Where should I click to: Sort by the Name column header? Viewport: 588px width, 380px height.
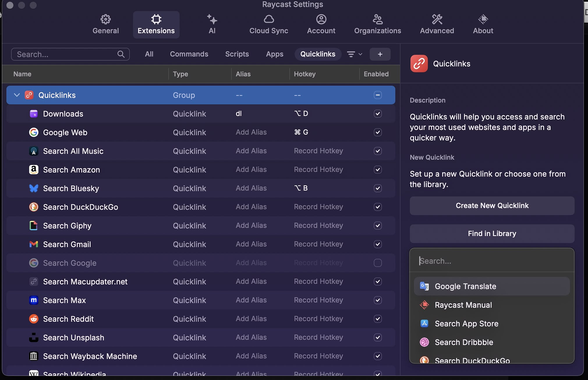[x=22, y=74]
